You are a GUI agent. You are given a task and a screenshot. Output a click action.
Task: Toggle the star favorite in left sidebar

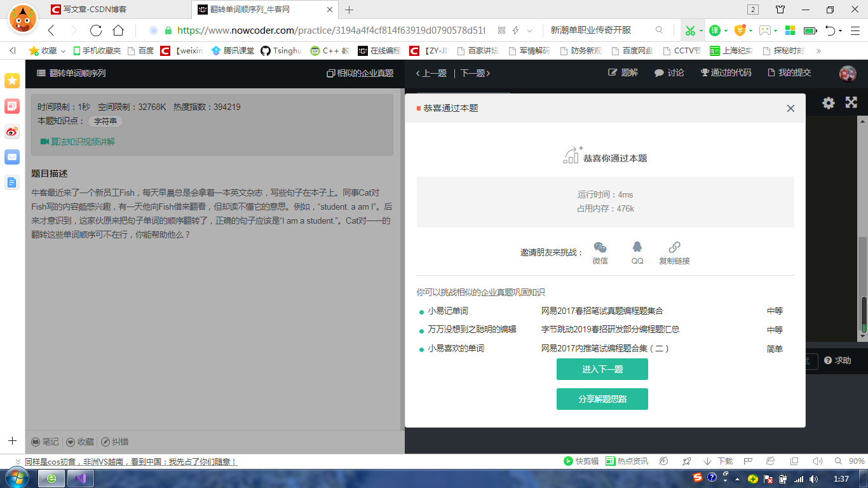tap(11, 81)
